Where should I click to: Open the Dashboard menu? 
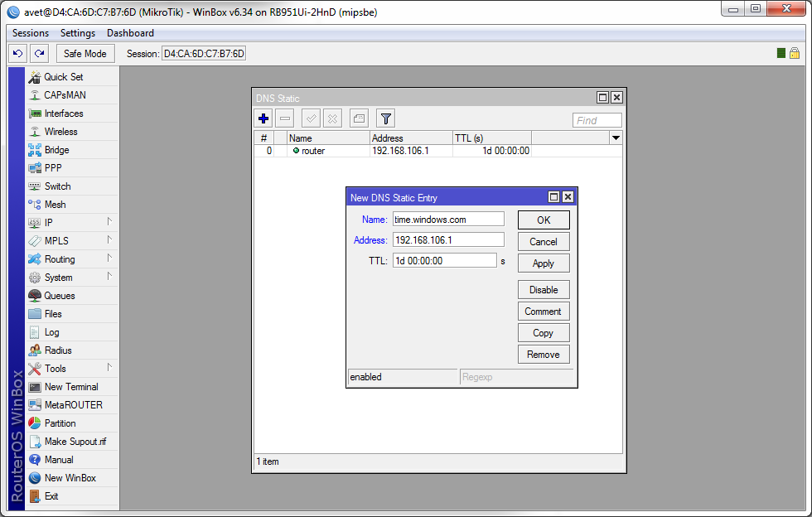tap(130, 33)
